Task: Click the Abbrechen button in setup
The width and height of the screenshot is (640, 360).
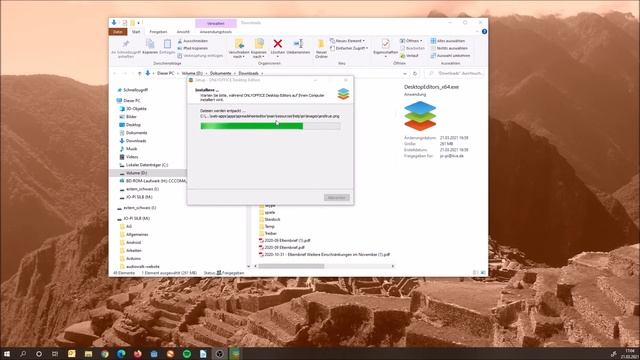Action: 337,198
